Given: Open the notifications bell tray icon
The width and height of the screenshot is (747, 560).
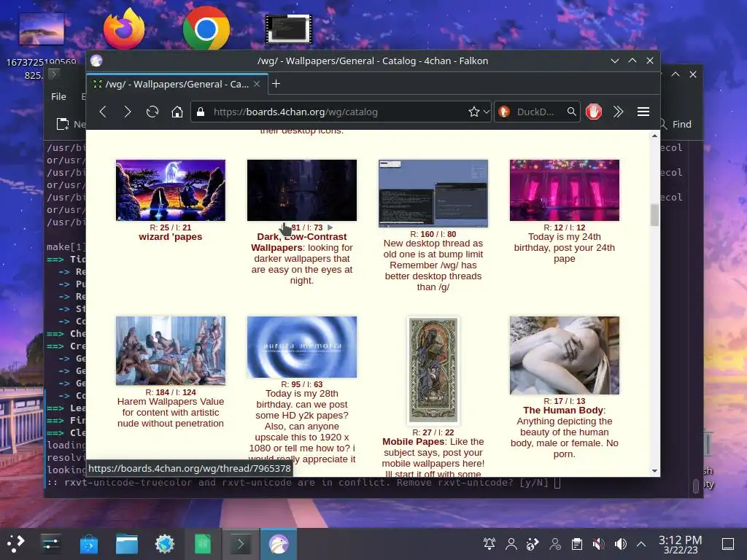Looking at the screenshot, I should [489, 543].
